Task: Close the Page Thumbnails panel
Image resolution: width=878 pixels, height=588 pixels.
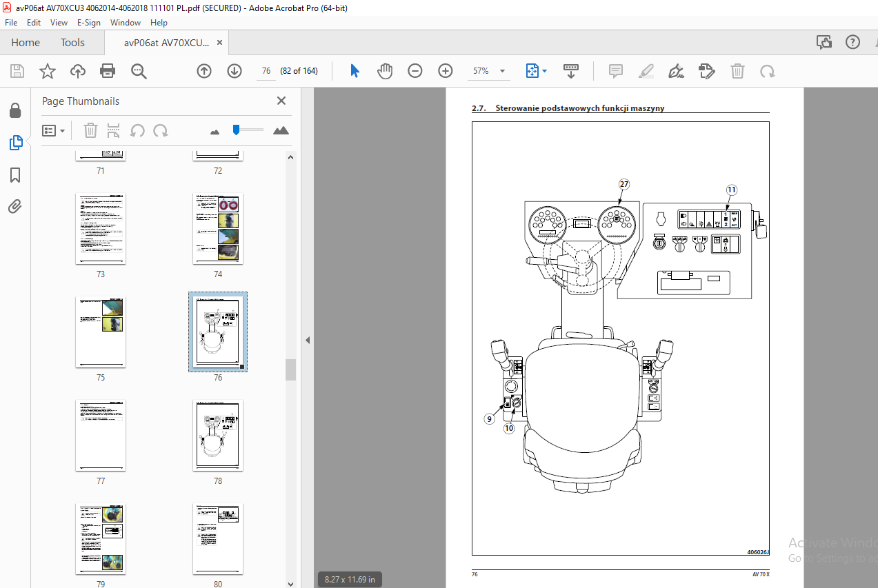Action: point(281,101)
